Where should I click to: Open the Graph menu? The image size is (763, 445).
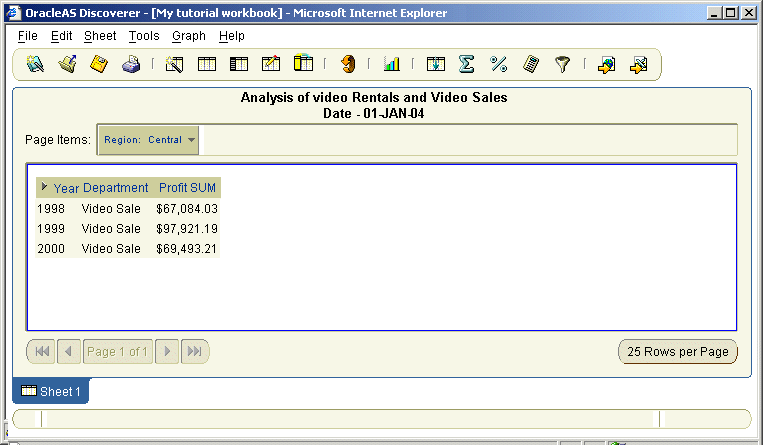point(189,36)
